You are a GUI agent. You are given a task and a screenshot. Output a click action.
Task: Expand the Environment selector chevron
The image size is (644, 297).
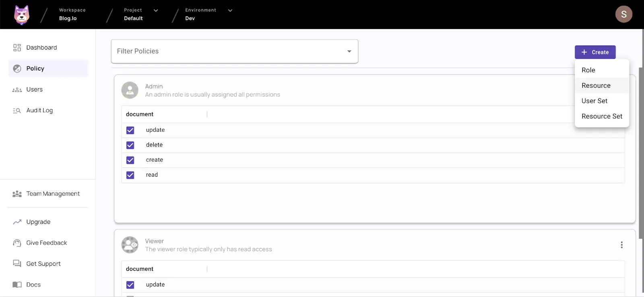pos(230,10)
